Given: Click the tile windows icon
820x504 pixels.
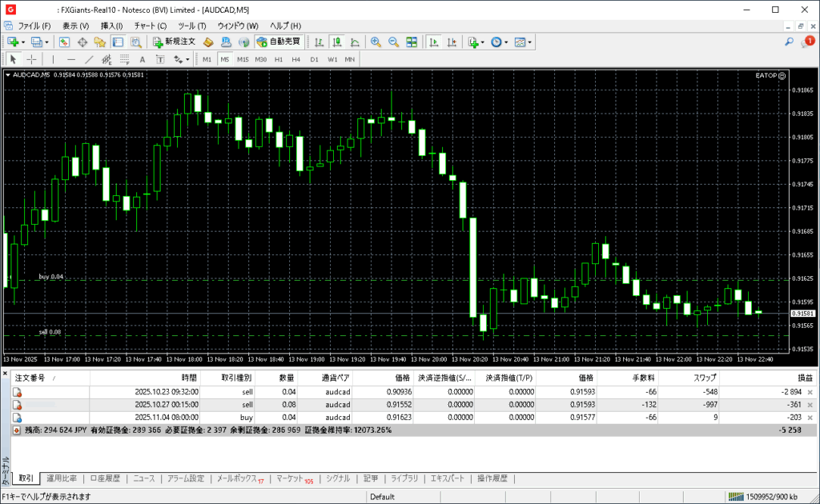Looking at the screenshot, I should tap(412, 42).
